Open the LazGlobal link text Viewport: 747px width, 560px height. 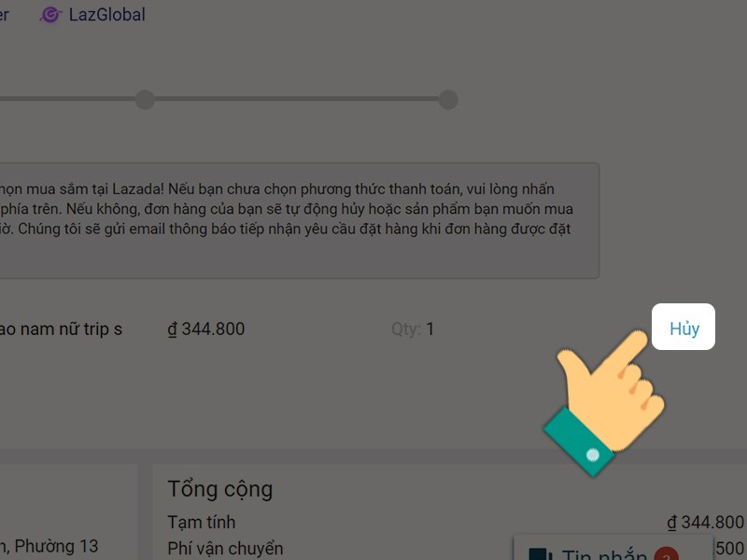[106, 15]
